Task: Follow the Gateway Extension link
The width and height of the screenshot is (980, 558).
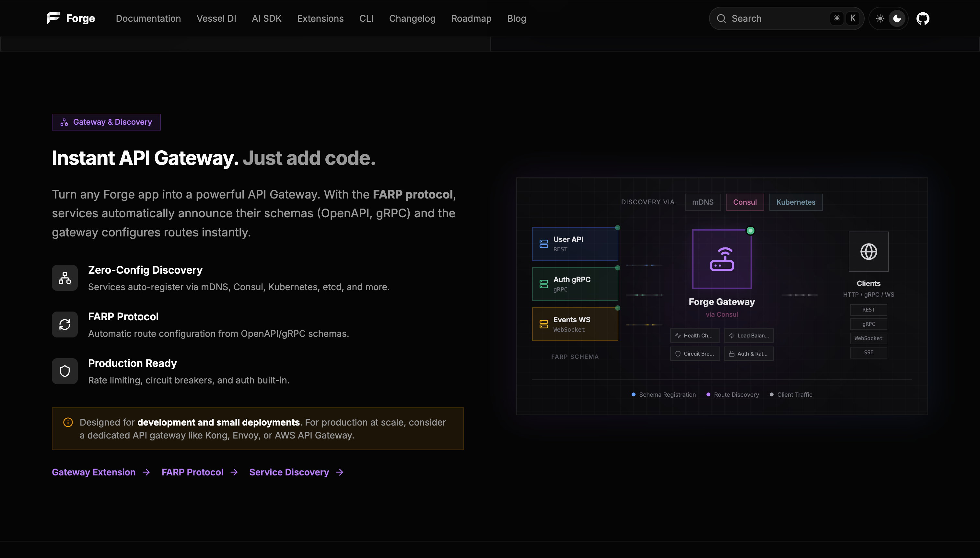Action: pos(94,472)
